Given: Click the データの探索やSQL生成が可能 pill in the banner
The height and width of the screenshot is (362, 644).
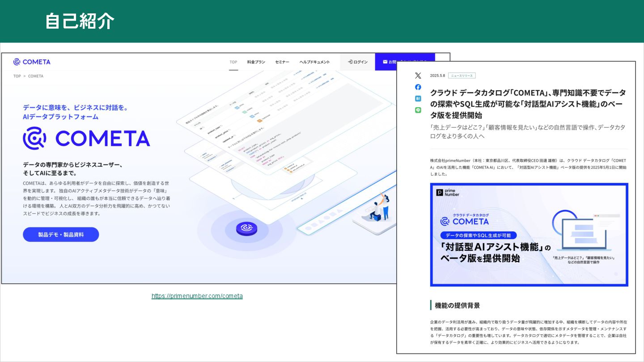Looking at the screenshot, I should pos(479,235).
